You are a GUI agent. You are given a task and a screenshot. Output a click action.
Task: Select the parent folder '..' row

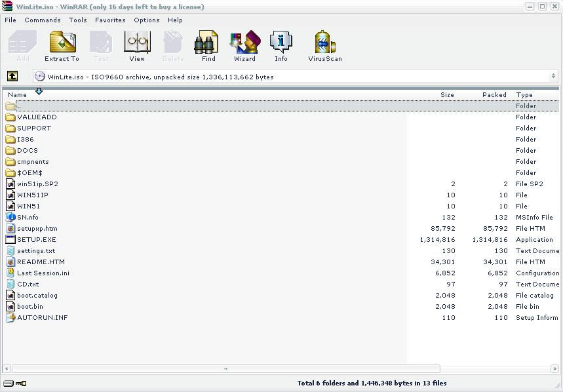(x=282, y=106)
